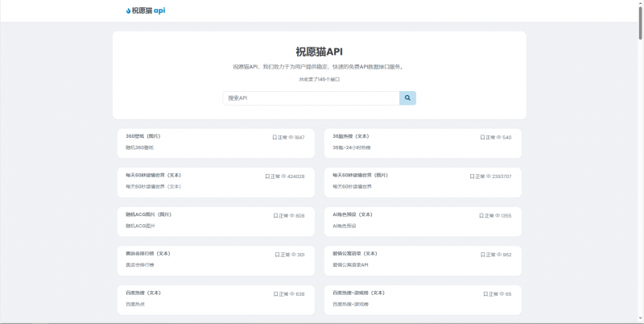Click the view count 2393707

pos(502,177)
